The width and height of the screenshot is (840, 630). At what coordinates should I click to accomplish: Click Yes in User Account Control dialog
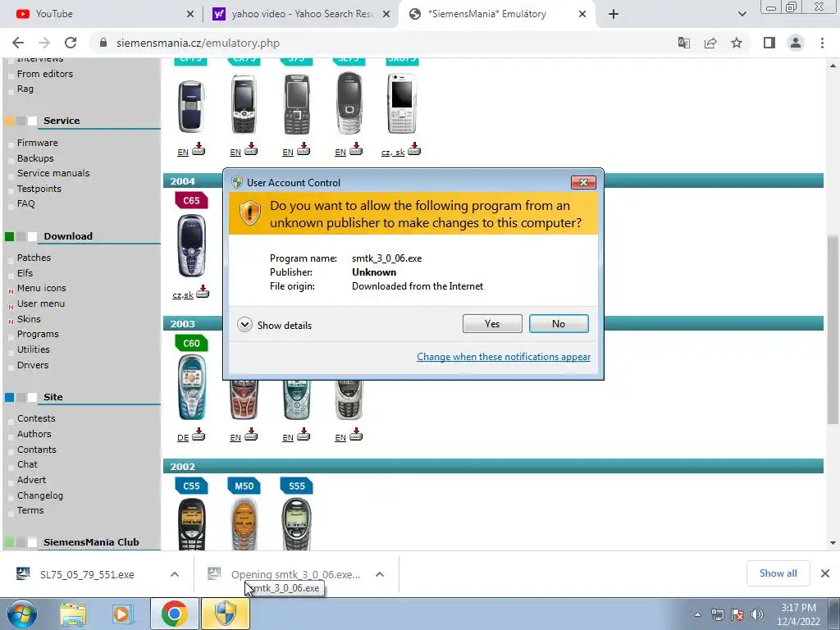[492, 323]
